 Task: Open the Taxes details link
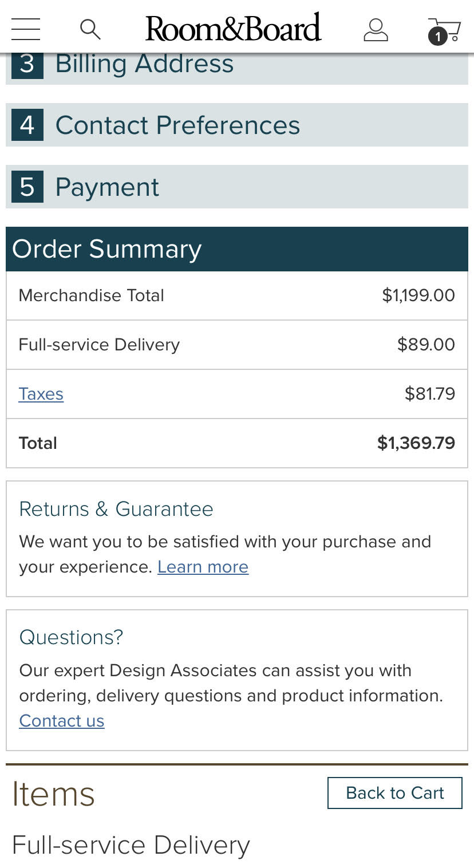tap(41, 394)
